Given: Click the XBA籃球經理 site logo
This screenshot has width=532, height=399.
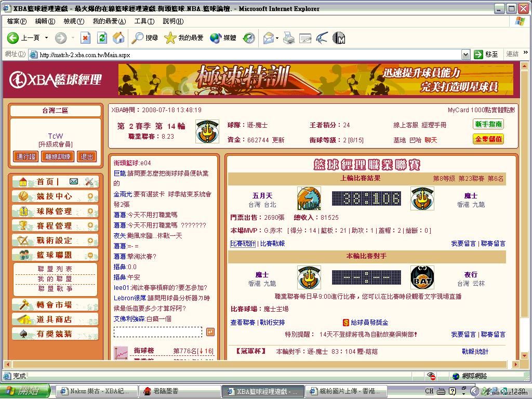Looking at the screenshot, I should 55,79.
